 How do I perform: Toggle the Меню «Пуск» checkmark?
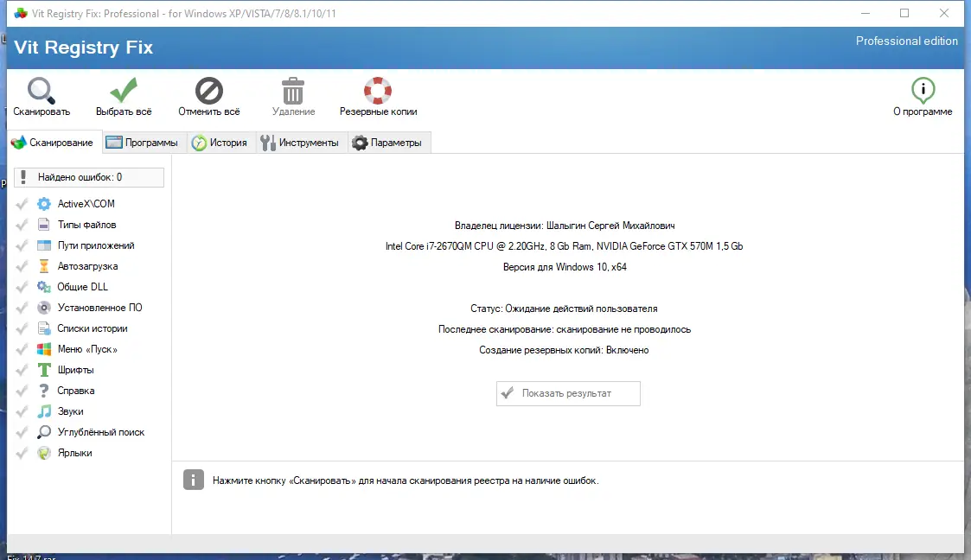(22, 349)
